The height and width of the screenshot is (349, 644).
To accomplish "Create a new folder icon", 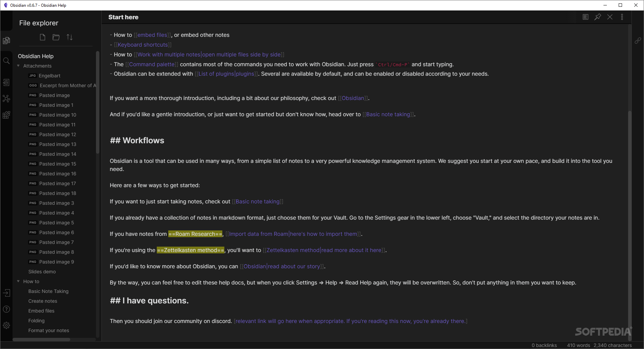I will click(56, 37).
